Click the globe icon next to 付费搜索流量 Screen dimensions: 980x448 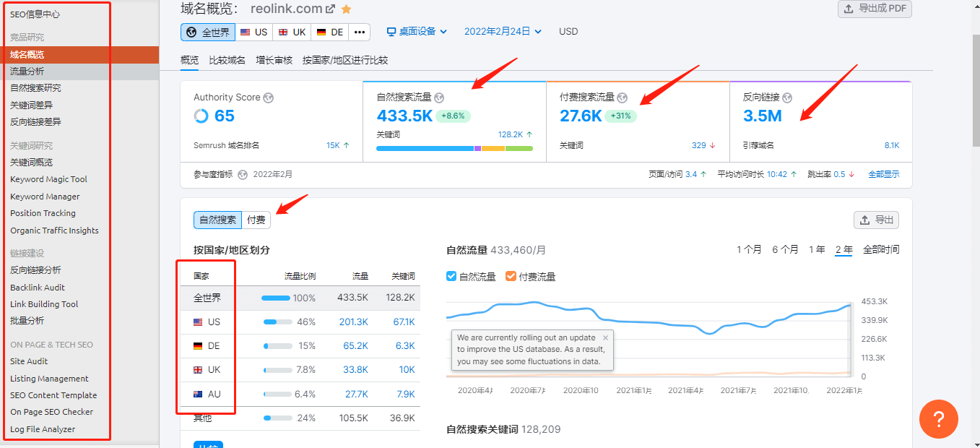coord(623,98)
